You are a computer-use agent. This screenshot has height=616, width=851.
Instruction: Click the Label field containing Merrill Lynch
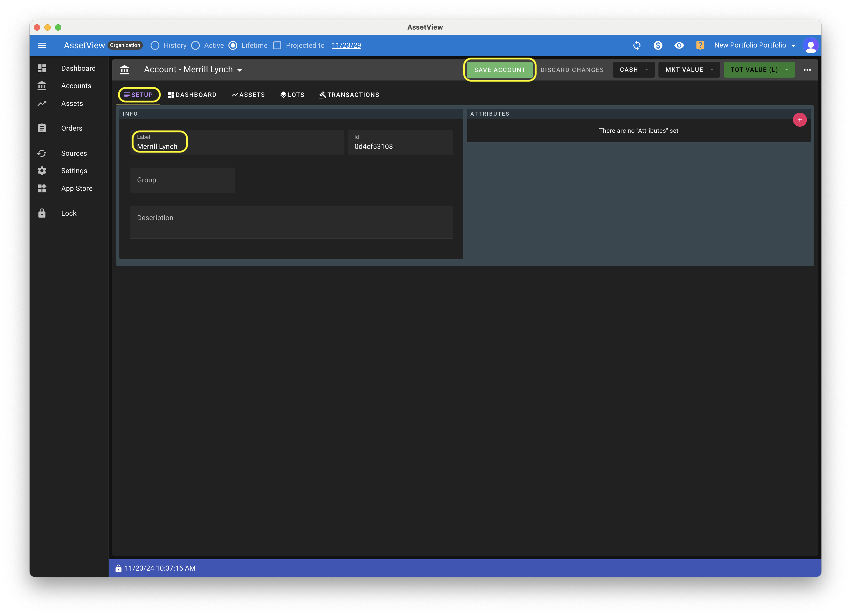coord(236,142)
